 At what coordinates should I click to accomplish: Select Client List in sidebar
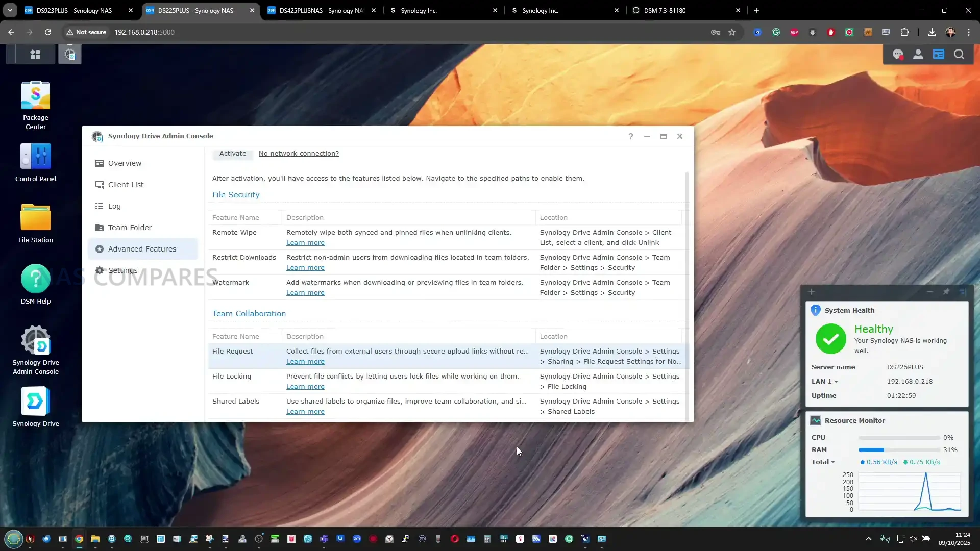coord(126,185)
